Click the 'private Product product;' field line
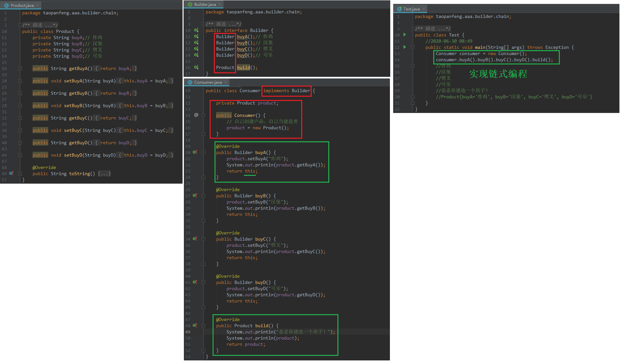The height and width of the screenshot is (364, 624). [247, 103]
